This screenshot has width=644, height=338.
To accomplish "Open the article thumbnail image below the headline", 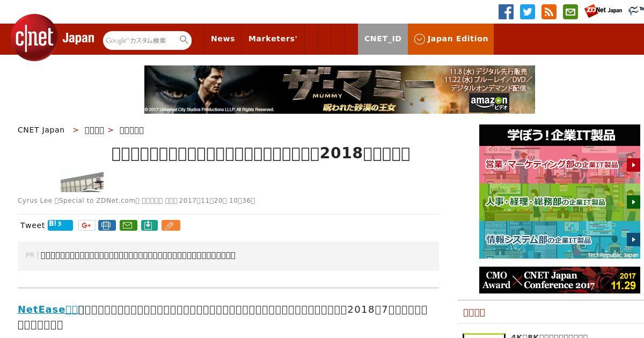I will click(x=82, y=180).
